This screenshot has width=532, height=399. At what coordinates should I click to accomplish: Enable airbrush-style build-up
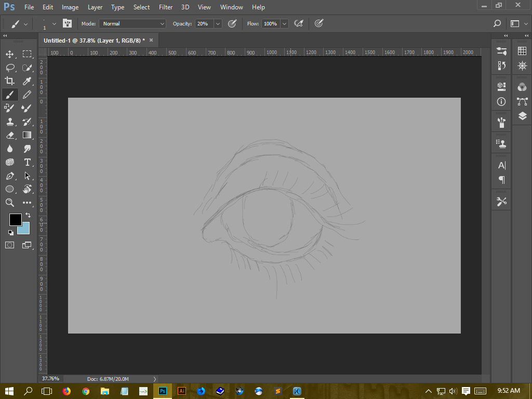point(298,23)
